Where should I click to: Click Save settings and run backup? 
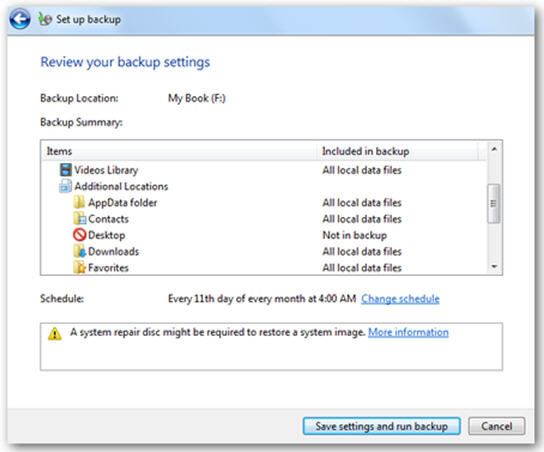(382, 426)
